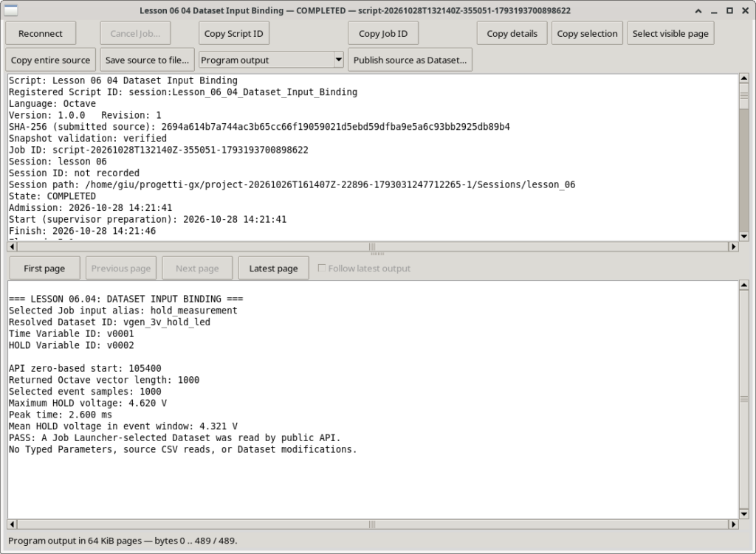This screenshot has width=756, height=554.
Task: Click the title bar roll-up arrow
Action: click(x=698, y=10)
